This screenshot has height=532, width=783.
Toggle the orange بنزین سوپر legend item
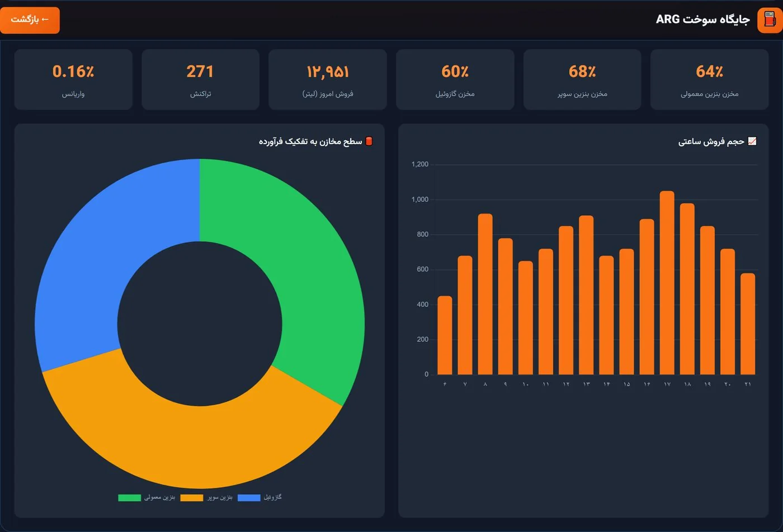pyautogui.click(x=206, y=497)
